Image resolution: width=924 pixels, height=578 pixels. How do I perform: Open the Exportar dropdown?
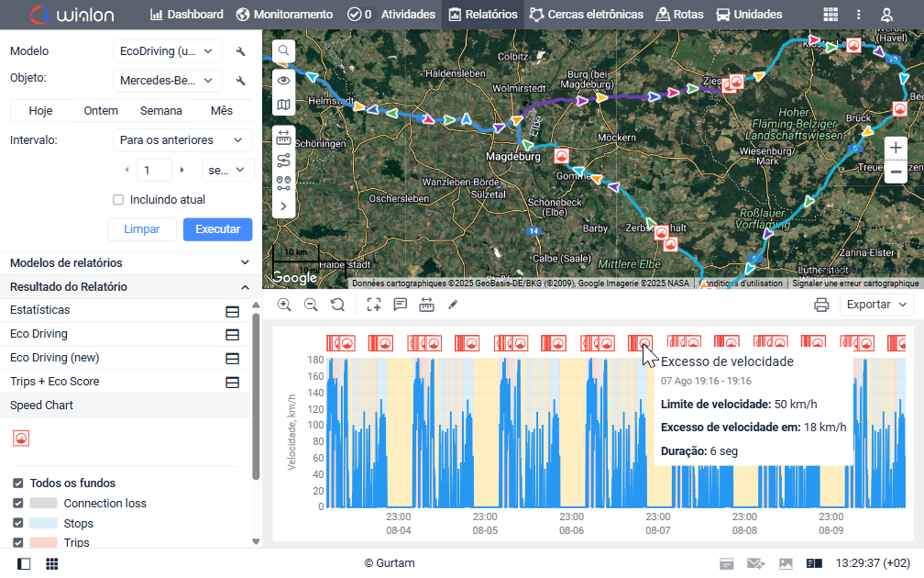(x=876, y=305)
